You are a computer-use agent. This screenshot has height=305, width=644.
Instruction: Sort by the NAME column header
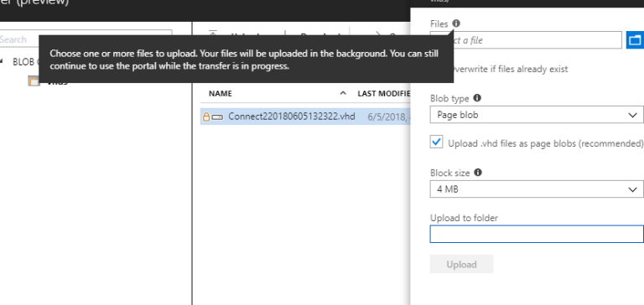(221, 94)
